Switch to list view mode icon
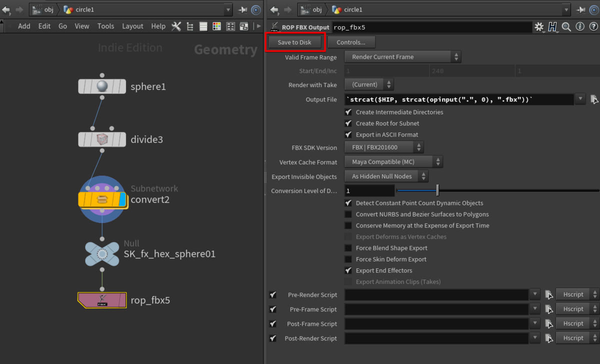600x364 pixels. click(x=203, y=26)
